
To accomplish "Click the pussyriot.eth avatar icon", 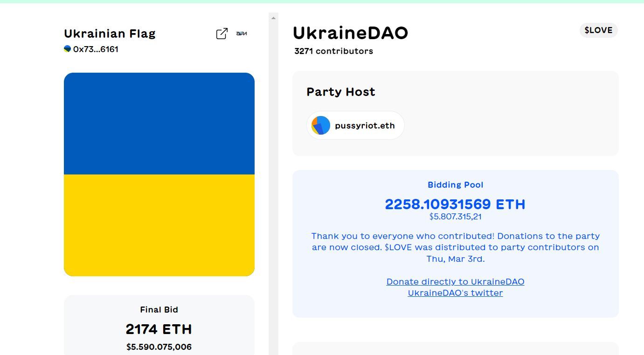I will pyautogui.click(x=321, y=125).
